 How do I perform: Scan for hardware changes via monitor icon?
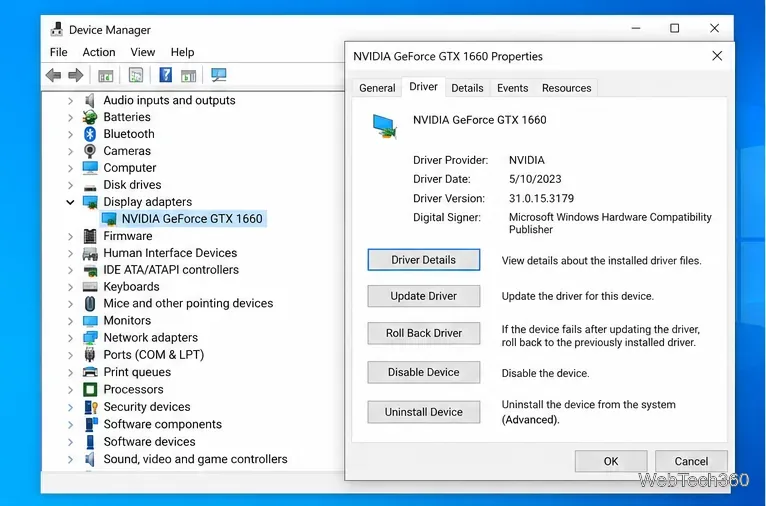[x=218, y=75]
